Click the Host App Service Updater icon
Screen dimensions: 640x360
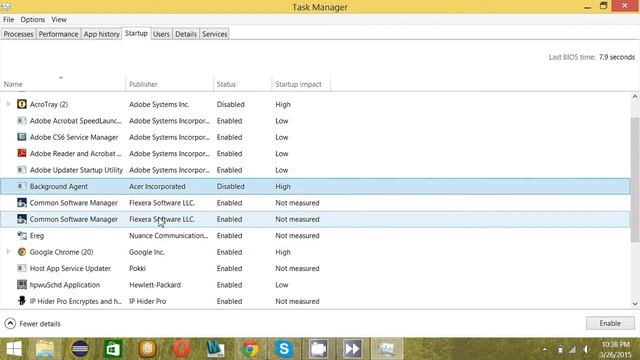point(22,268)
